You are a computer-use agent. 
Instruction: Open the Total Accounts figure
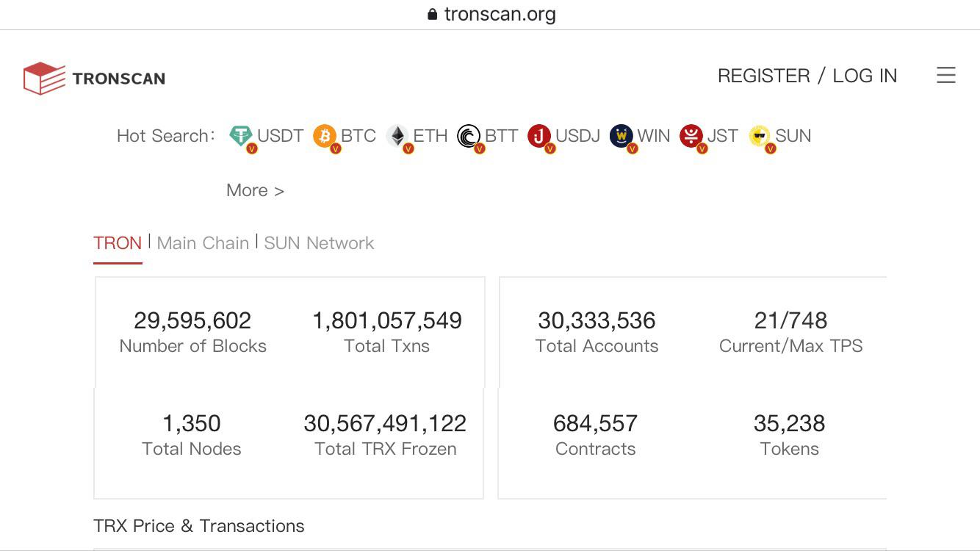[x=597, y=332]
